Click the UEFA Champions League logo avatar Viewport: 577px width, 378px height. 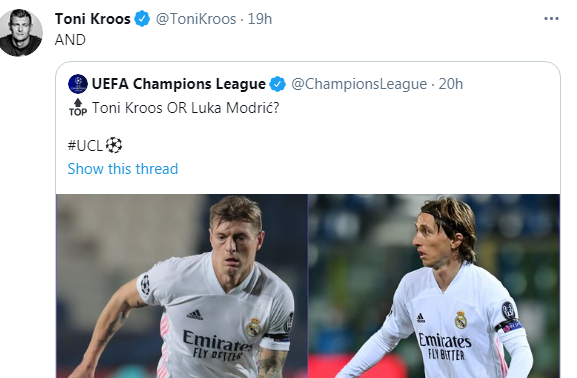coord(78,84)
